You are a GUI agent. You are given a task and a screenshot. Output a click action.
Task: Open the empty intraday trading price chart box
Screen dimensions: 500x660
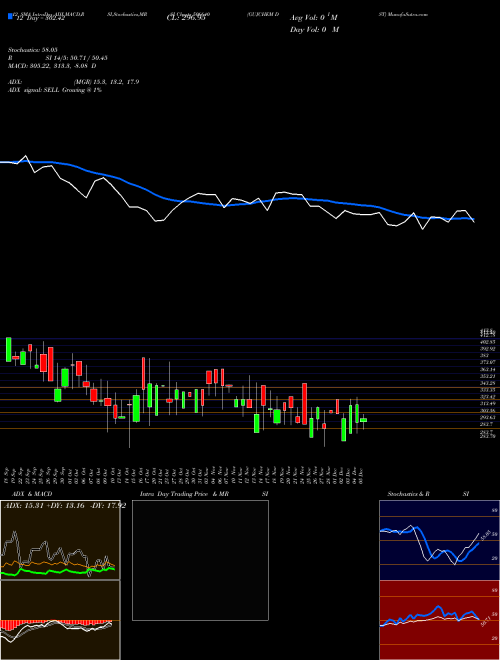pos(200,560)
